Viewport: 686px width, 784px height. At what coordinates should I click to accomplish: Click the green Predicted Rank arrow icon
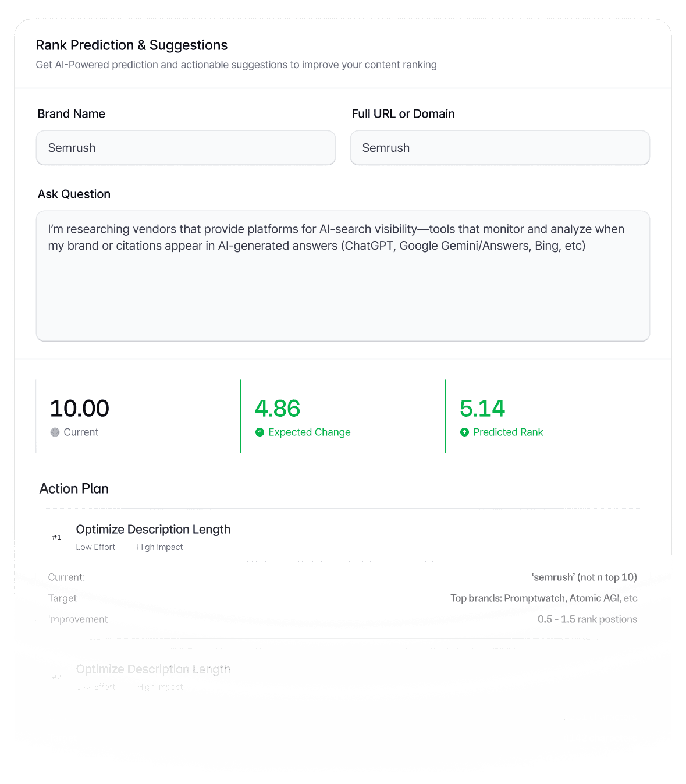464,432
